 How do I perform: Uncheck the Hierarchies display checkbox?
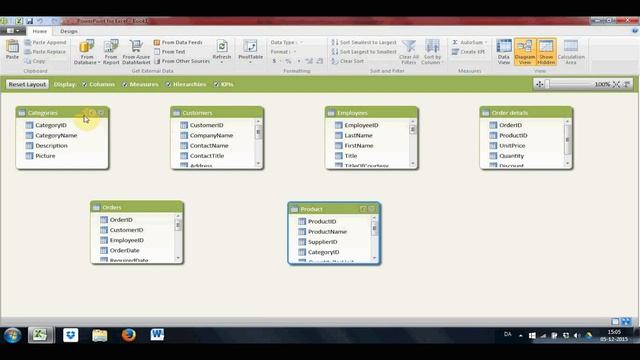[168, 84]
